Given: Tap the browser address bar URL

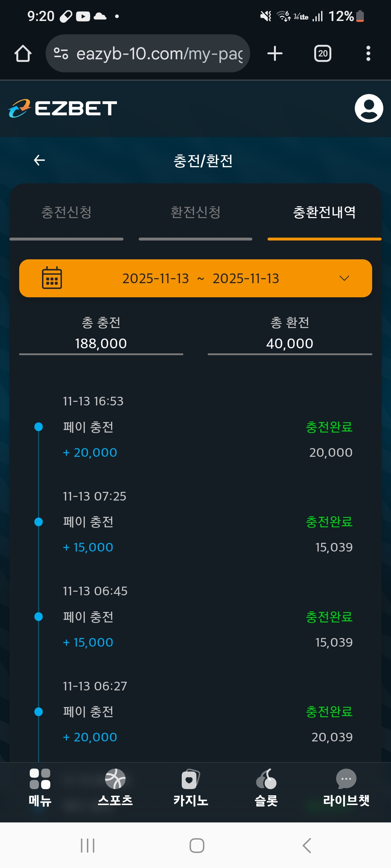Looking at the screenshot, I should click(x=159, y=54).
